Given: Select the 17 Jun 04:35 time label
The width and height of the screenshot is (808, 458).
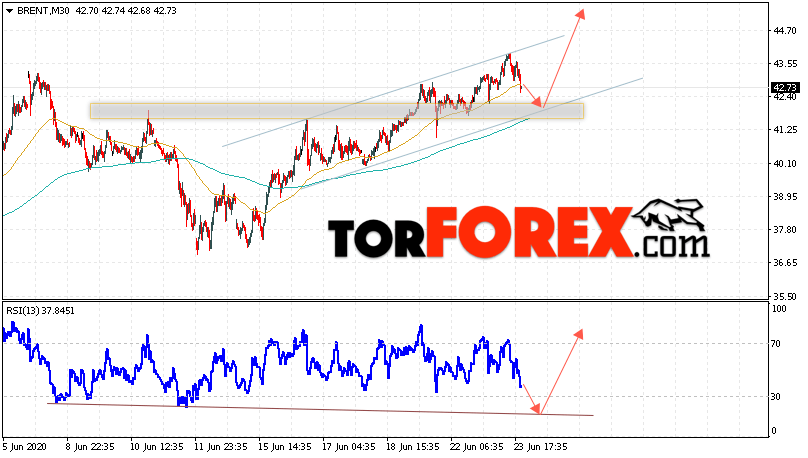Looking at the screenshot, I should click(x=349, y=447).
